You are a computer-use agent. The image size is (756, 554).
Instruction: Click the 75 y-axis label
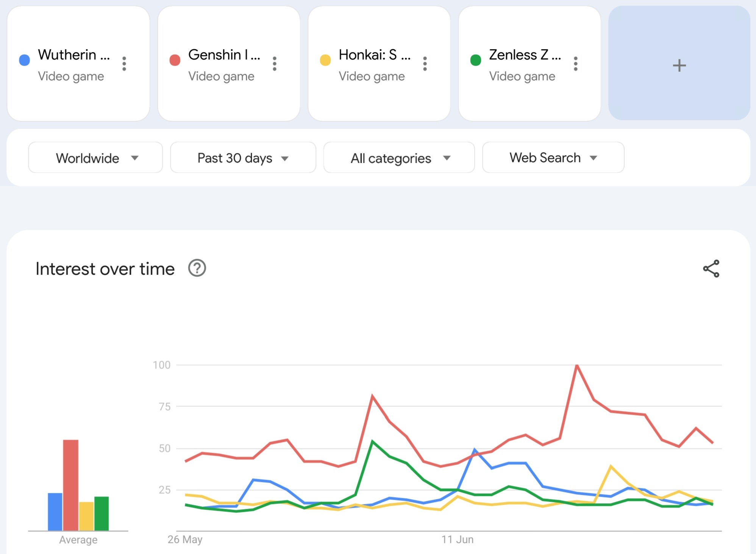pyautogui.click(x=165, y=407)
